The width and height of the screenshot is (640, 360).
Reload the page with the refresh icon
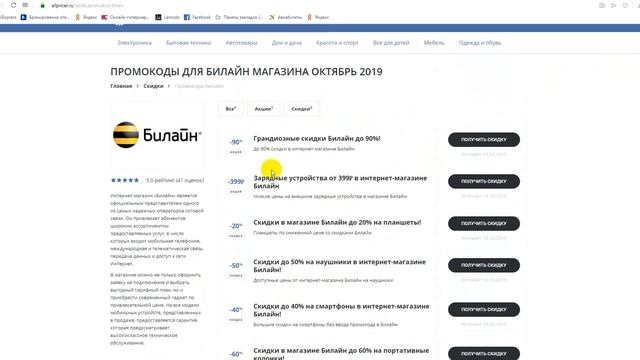click(x=13, y=5)
